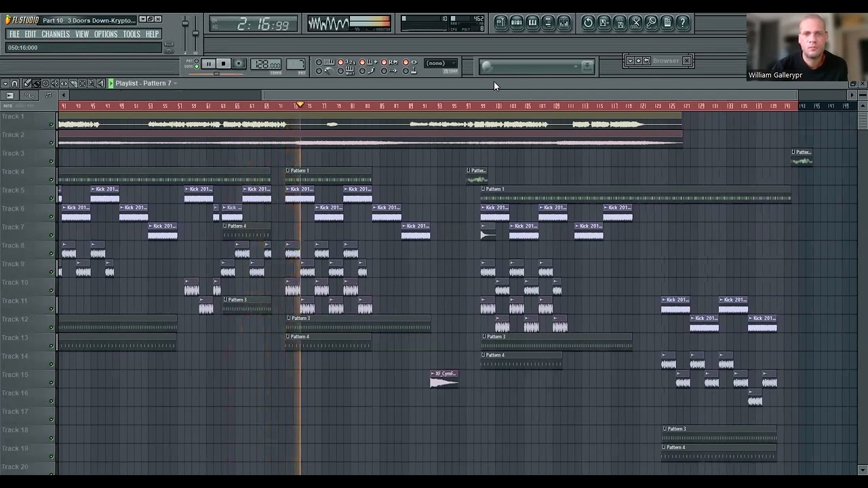Select the Paint brush tool in Playlist
This screenshot has height=488, width=868.
[37, 83]
